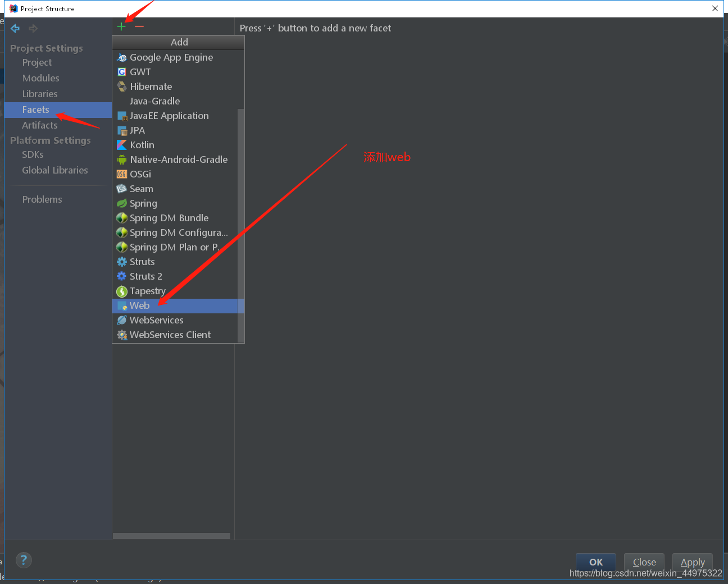Choose Hibernate from the Add list

tap(175, 86)
